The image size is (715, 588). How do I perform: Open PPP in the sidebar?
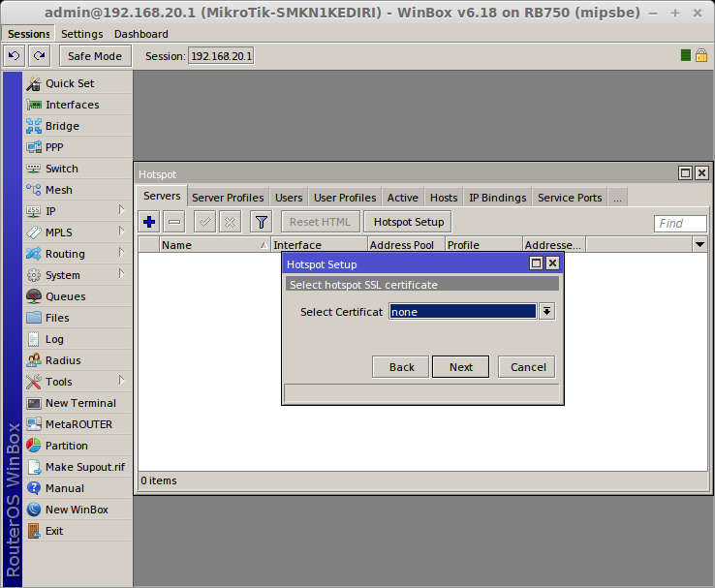point(78,147)
